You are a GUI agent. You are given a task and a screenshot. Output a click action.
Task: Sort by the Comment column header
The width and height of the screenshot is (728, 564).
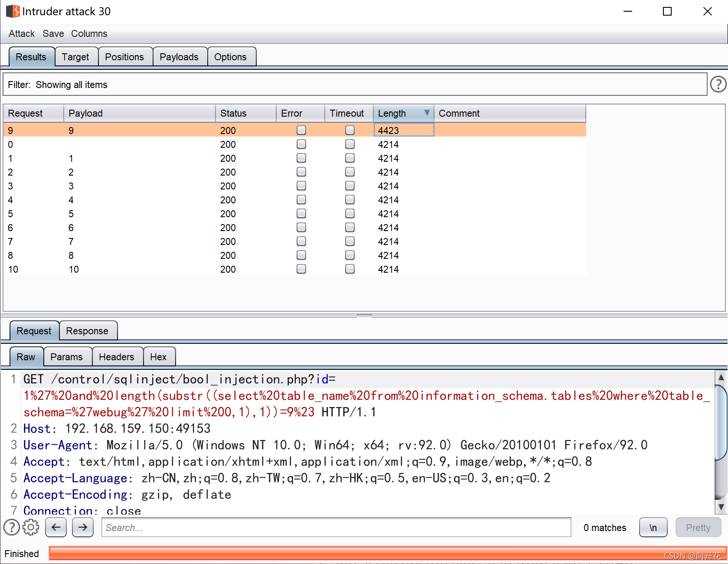[510, 113]
